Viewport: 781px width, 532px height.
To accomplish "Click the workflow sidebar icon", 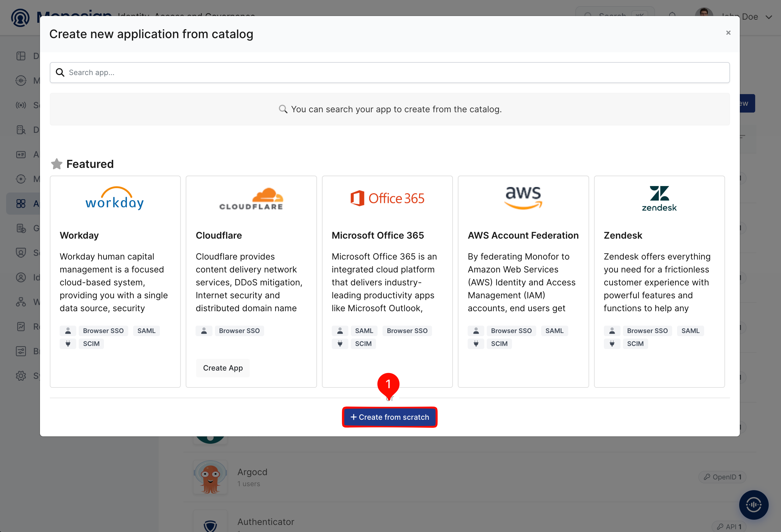I will tap(21, 302).
